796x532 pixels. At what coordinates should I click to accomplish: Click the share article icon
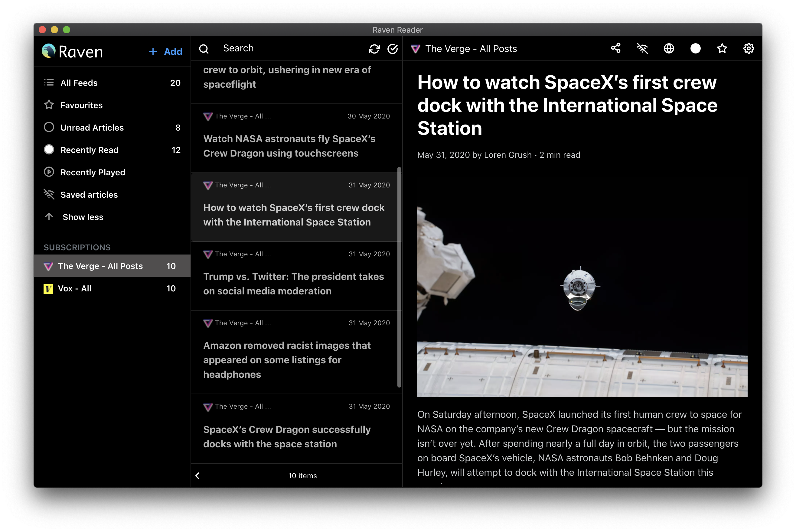click(616, 48)
